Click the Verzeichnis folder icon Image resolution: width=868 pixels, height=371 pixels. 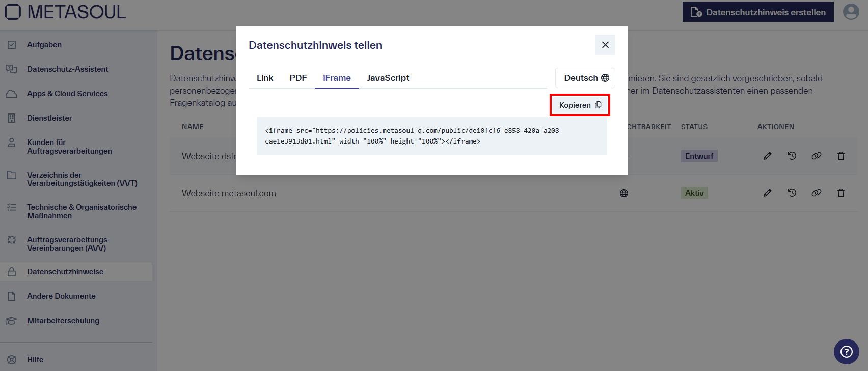12,175
